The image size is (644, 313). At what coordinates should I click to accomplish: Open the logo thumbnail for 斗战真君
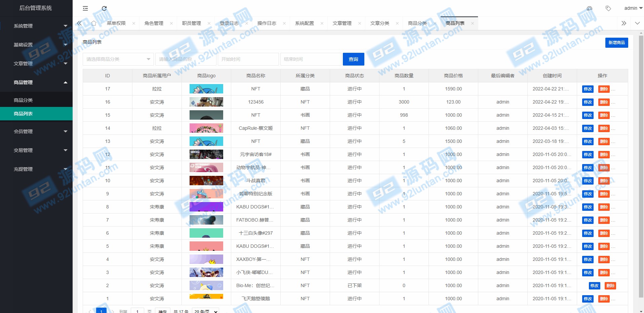206,181
